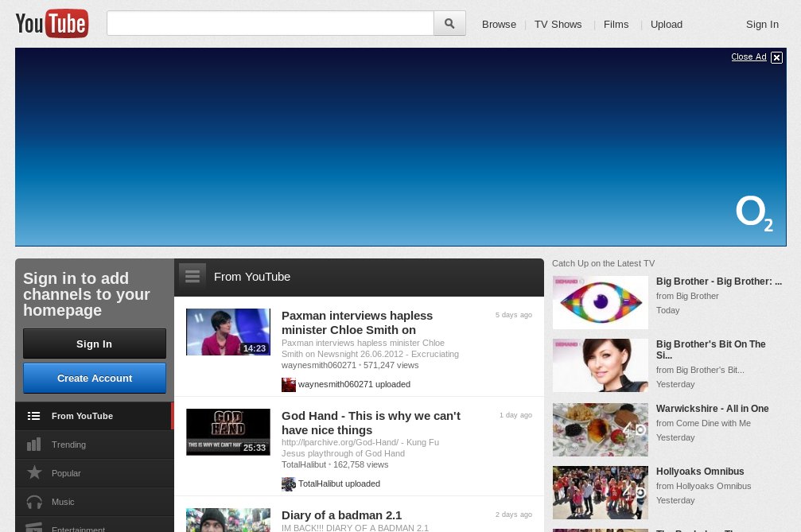Click from Come Dine with Me text

click(x=703, y=423)
